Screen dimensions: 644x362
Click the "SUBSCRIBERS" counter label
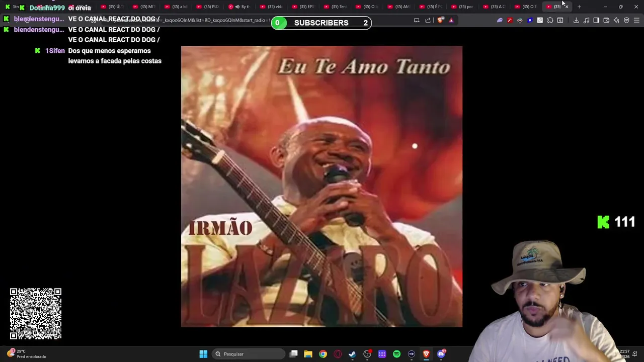[321, 23]
